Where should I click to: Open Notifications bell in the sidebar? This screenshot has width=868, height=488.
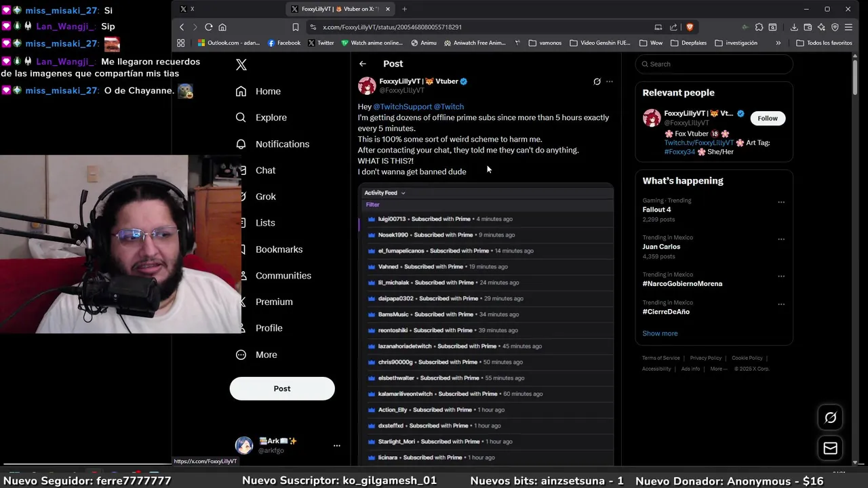241,144
